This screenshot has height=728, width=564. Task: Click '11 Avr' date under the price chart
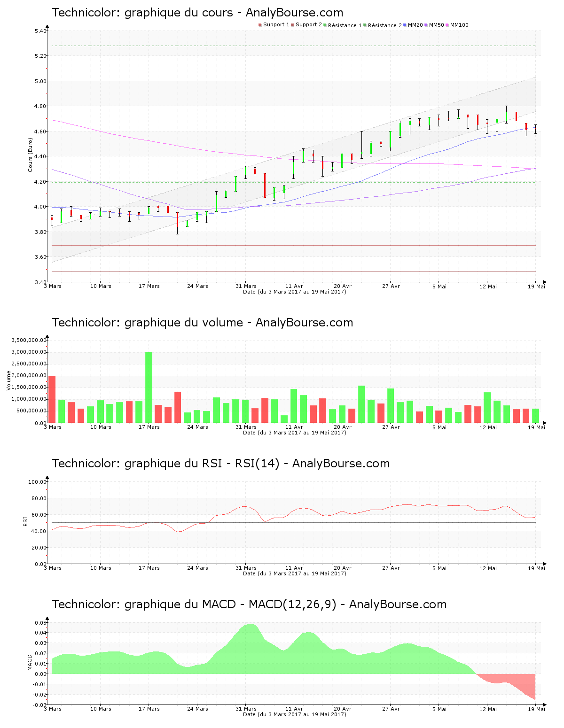pyautogui.click(x=294, y=286)
